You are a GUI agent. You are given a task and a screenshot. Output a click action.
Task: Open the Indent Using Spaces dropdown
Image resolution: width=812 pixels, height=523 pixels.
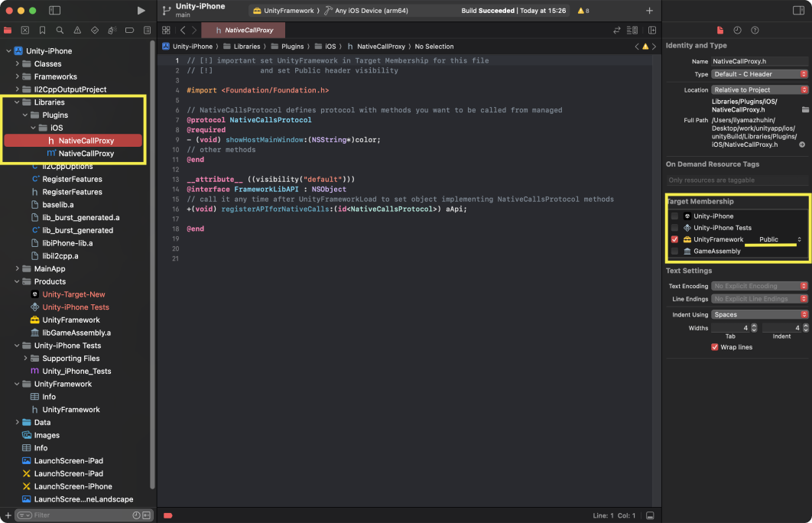click(759, 314)
